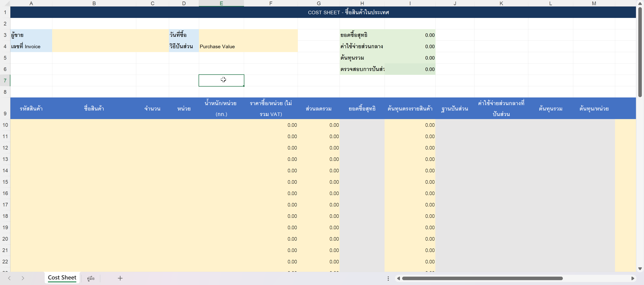Click the horizontal scrollbar's left arrow
The height and width of the screenshot is (285, 644).
click(398, 278)
